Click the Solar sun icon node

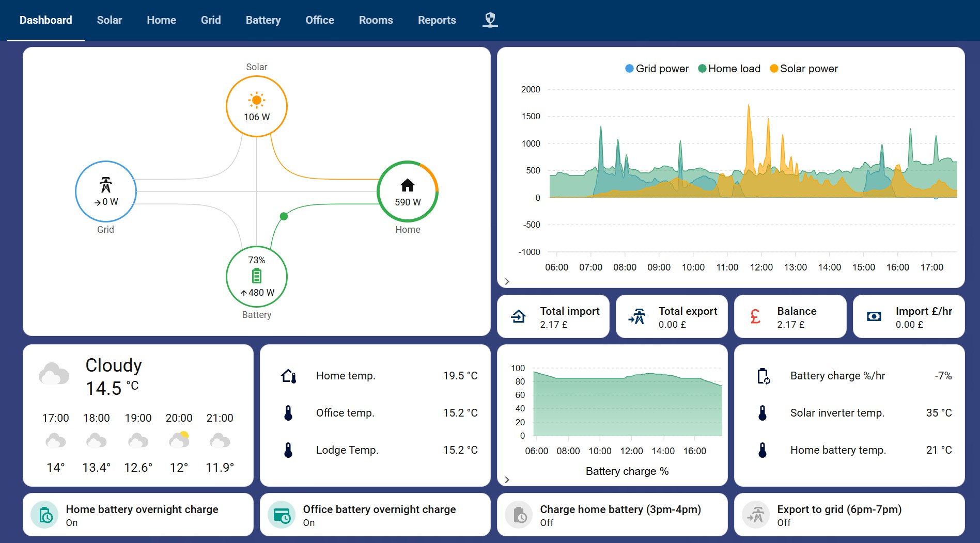(x=256, y=100)
